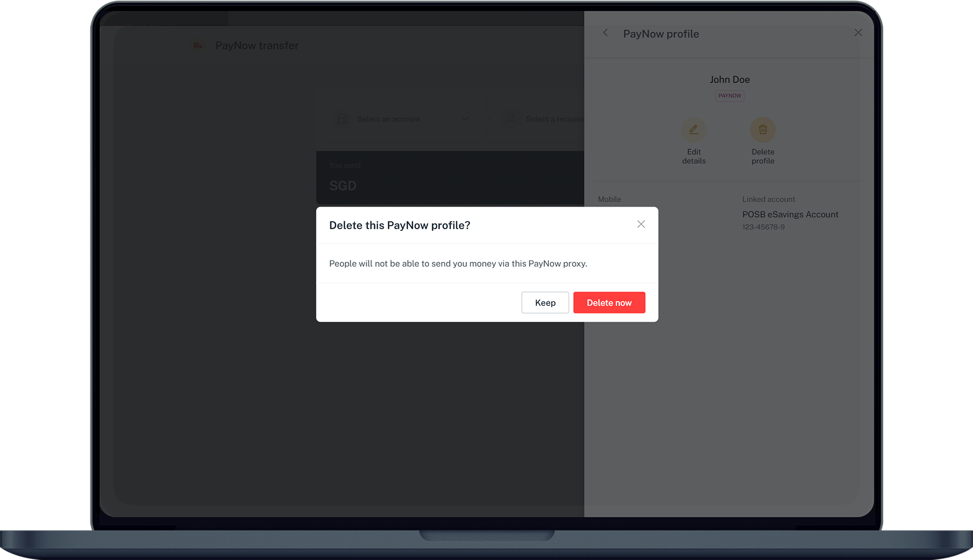Screen dimensions: 973x560
Task: Click the Select a recipient field
Action: pyautogui.click(x=554, y=119)
